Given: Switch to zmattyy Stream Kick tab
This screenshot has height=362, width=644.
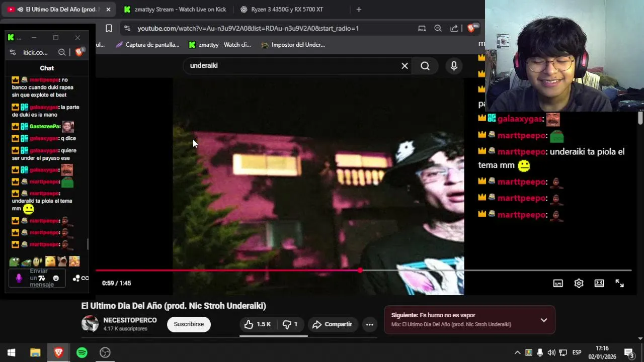Looking at the screenshot, I should point(175,10).
